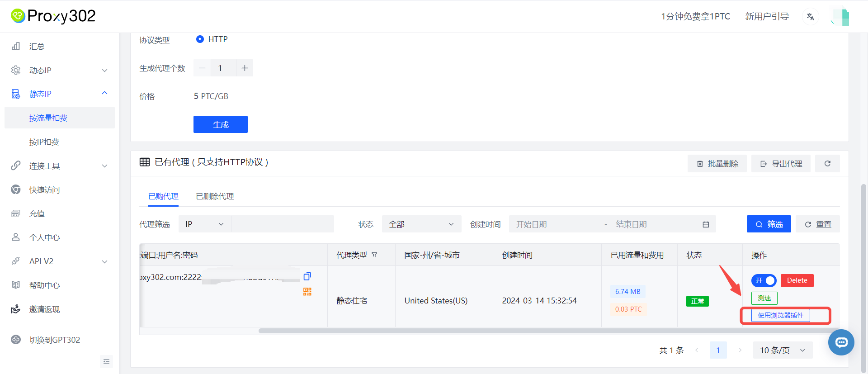Open the 1分钟免费拿1PTC link
The height and width of the screenshot is (374, 868).
695,16
